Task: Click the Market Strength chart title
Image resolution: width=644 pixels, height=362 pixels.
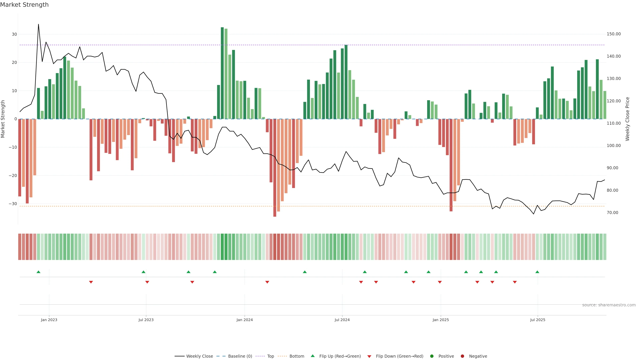Action: coord(24,5)
